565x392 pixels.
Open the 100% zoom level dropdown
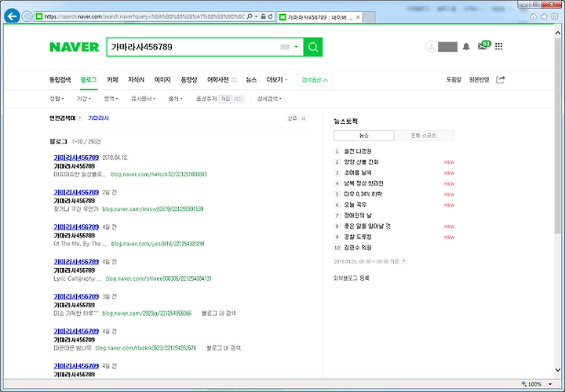coord(550,384)
